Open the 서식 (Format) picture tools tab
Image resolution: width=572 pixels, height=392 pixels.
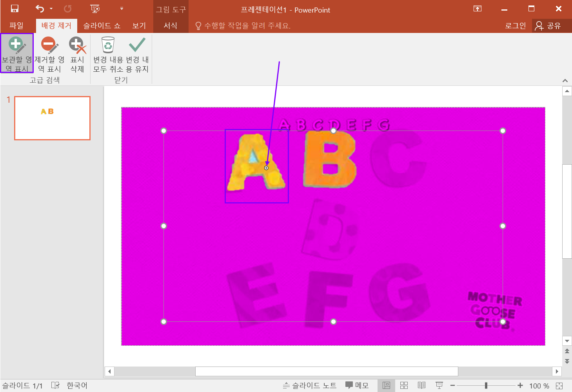click(171, 25)
